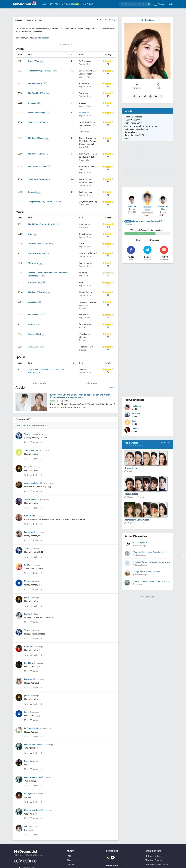Open add dropdown next to Three Bold Siblings
Image resolution: width=186 pixels, height=868 pixels.
(48, 113)
